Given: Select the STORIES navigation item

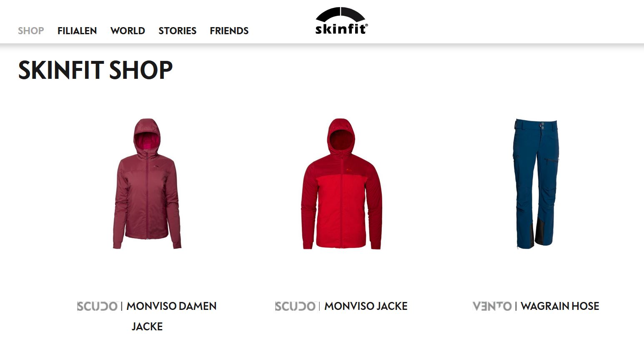Looking at the screenshot, I should coord(178,31).
